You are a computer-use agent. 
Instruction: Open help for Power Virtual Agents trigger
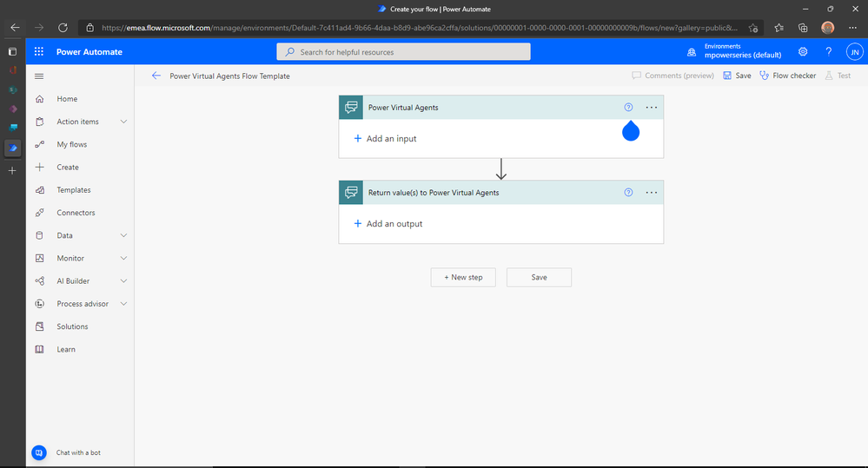[628, 108]
